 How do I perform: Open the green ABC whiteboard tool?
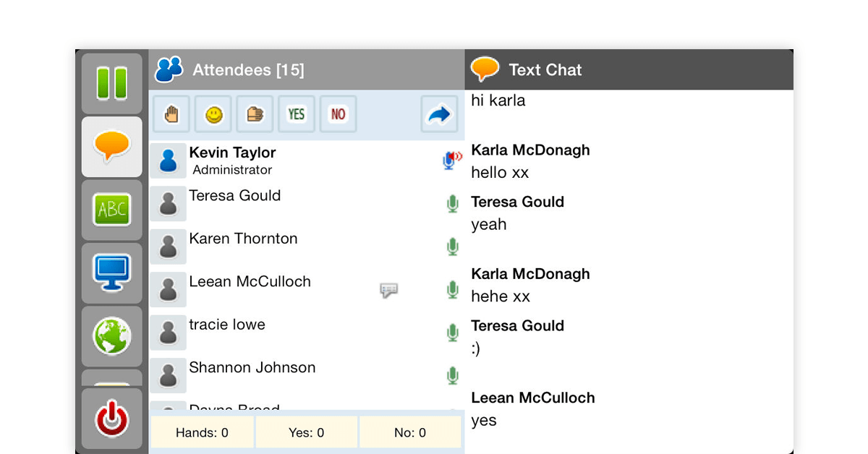[111, 210]
